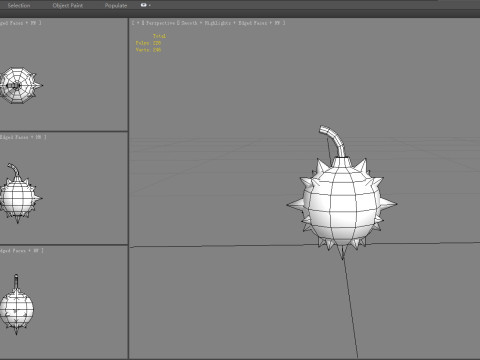The width and height of the screenshot is (480, 360).
Task: Open the Smooth + Highlights shading label menu
Action: pyautogui.click(x=206, y=23)
